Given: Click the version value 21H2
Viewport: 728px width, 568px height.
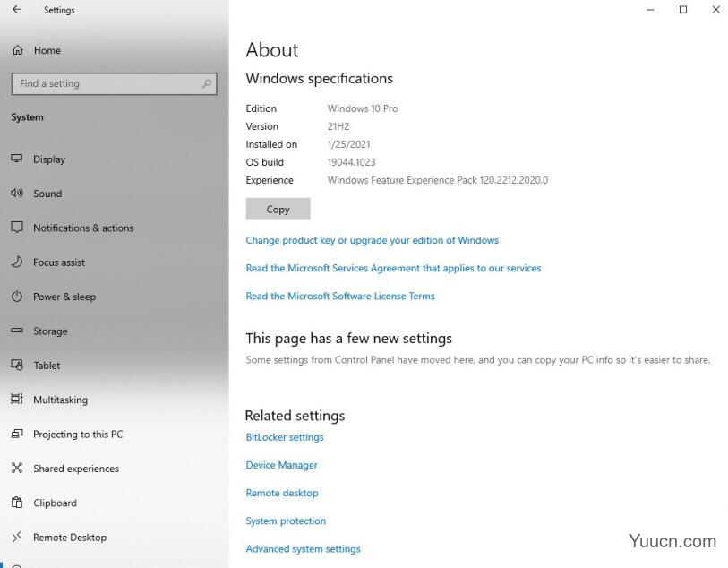Looking at the screenshot, I should tap(338, 126).
